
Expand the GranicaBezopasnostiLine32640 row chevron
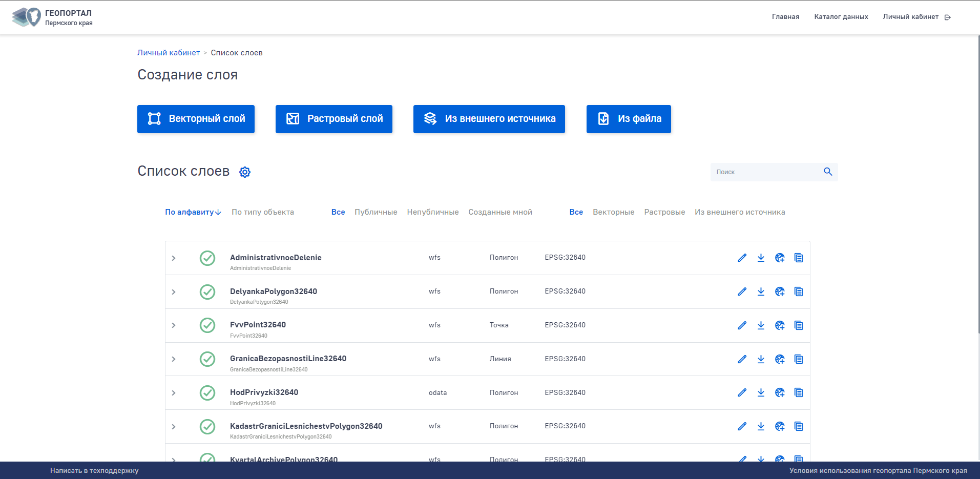[x=174, y=359]
